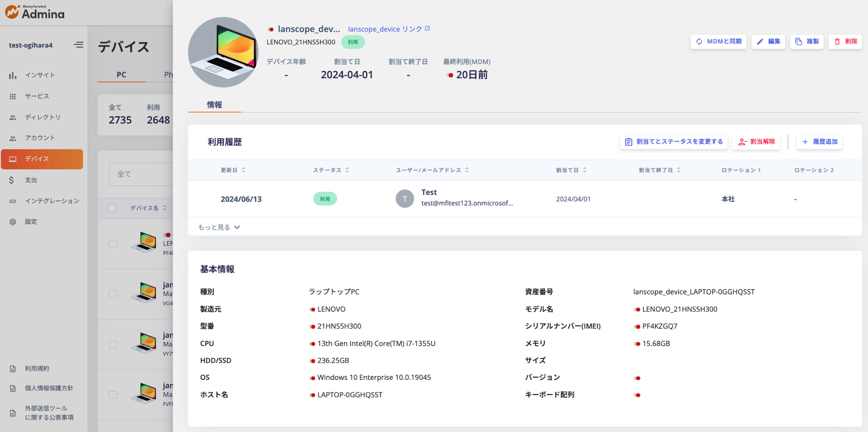Open 利用規約 link in the sidebar
This screenshot has height=432, width=868.
[37, 368]
